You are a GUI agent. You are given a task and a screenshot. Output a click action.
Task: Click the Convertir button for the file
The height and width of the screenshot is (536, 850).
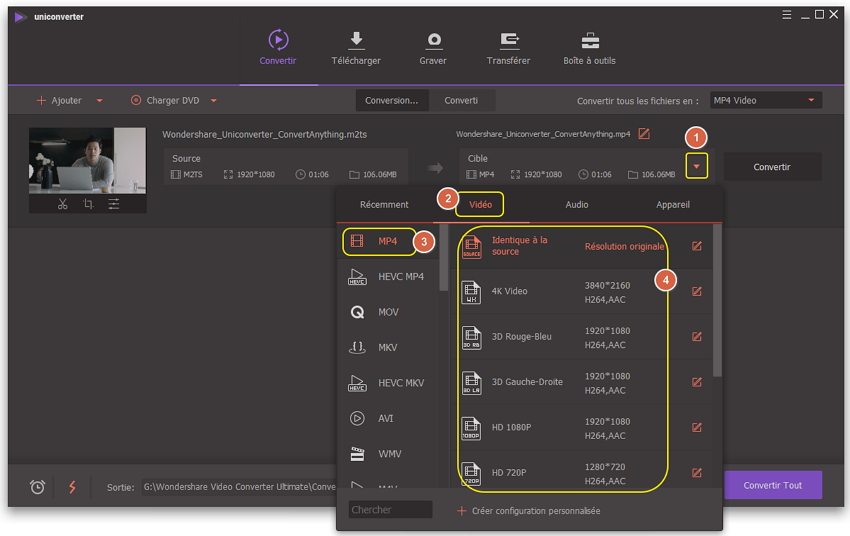click(x=772, y=167)
